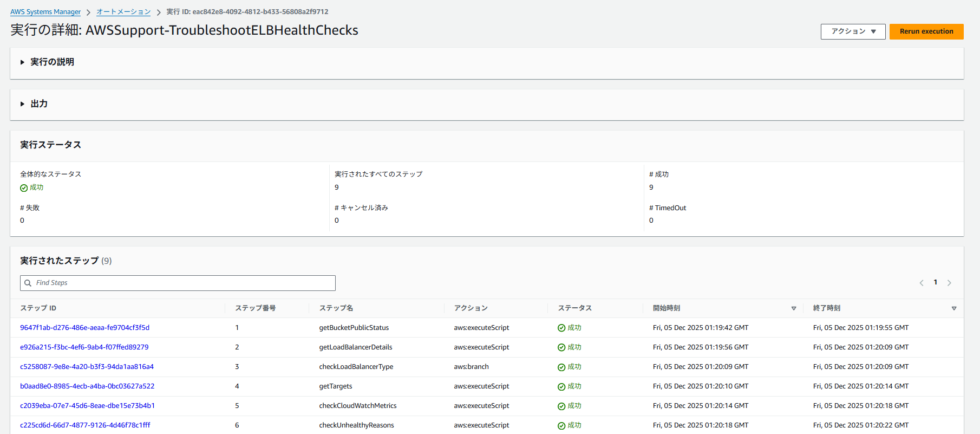
Task: Expand the 出力 section
Action: 23,104
